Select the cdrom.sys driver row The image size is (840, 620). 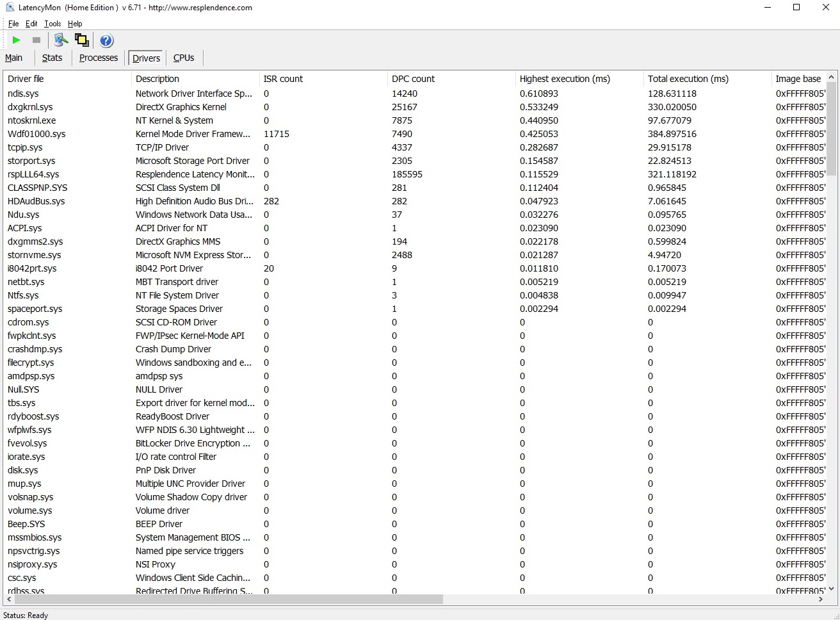pyautogui.click(x=415, y=322)
